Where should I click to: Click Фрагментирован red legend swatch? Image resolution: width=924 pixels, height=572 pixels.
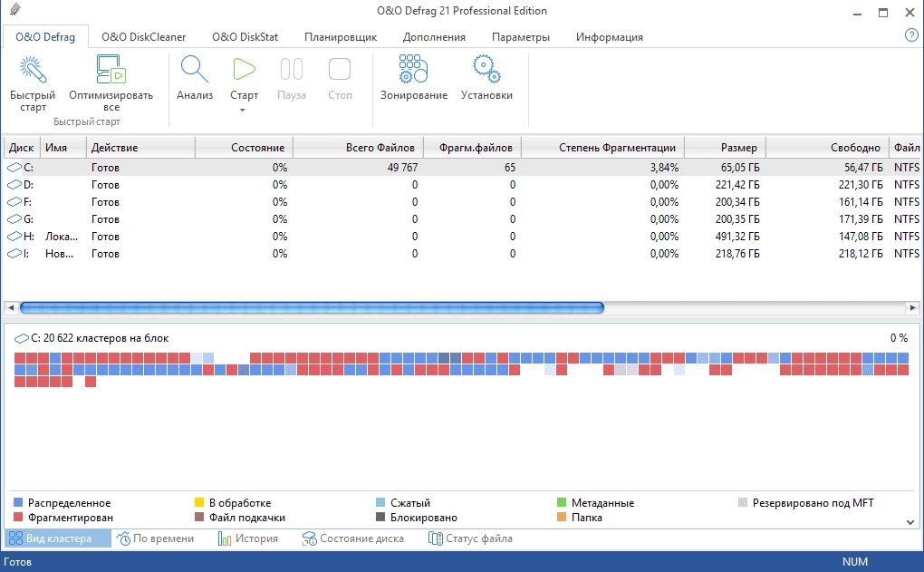[x=18, y=518]
